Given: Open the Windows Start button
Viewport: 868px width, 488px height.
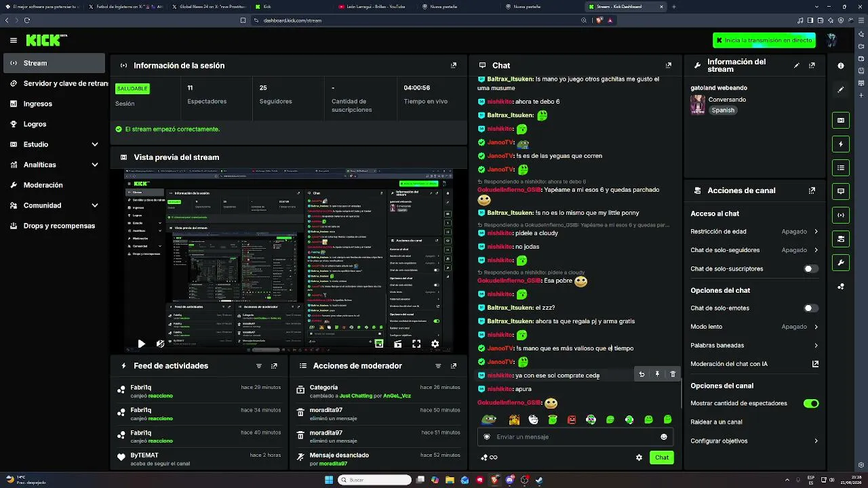Looking at the screenshot, I should click(x=329, y=480).
